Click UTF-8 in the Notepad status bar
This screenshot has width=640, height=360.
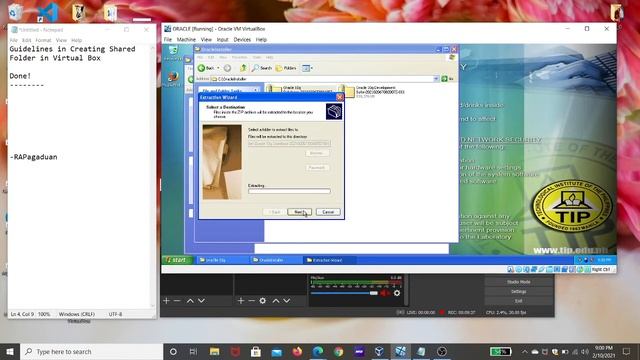(x=116, y=314)
